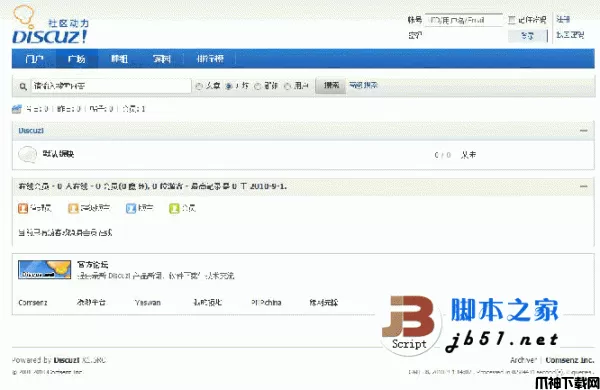Click the magnifier icon in the search bar
The image size is (600, 390).
pyautogui.click(x=23, y=86)
